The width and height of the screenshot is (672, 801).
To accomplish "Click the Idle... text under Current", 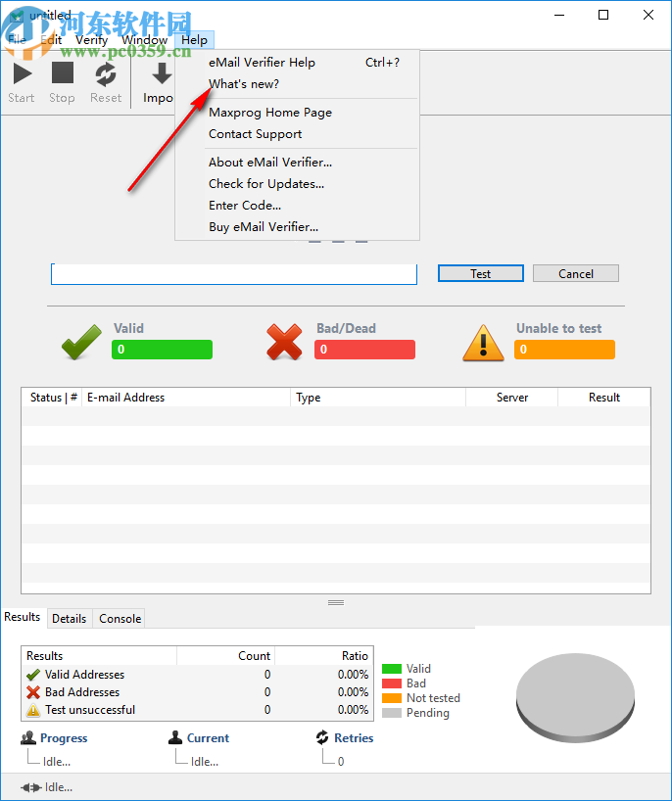I will tap(205, 762).
